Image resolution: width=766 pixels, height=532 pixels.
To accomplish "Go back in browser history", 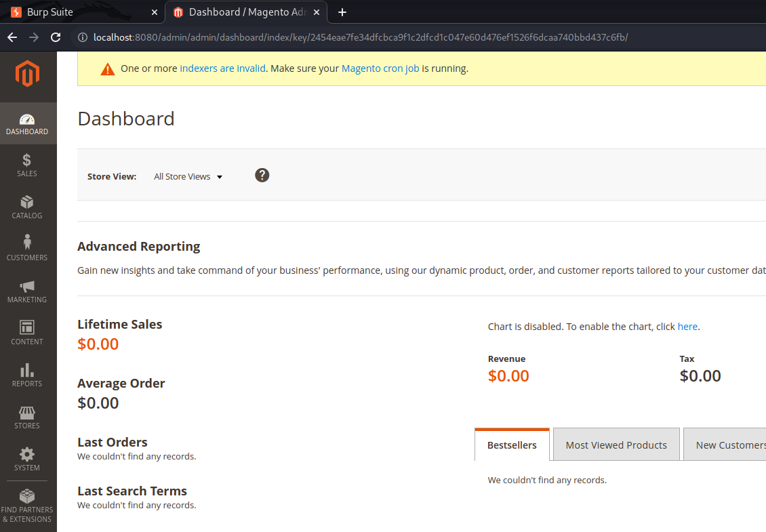I will tap(12, 37).
